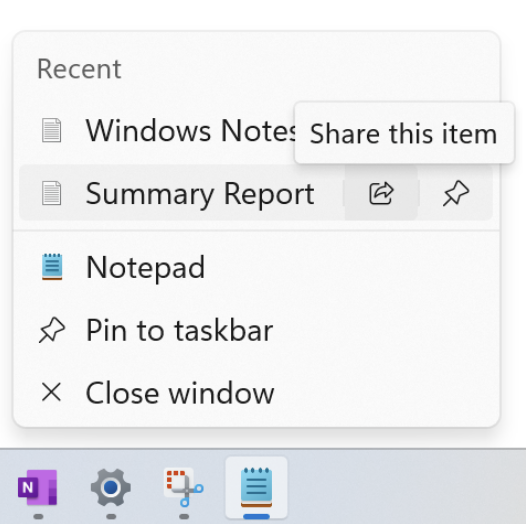Click the X icon beside Close window
This screenshot has width=526, height=524.
click(51, 392)
